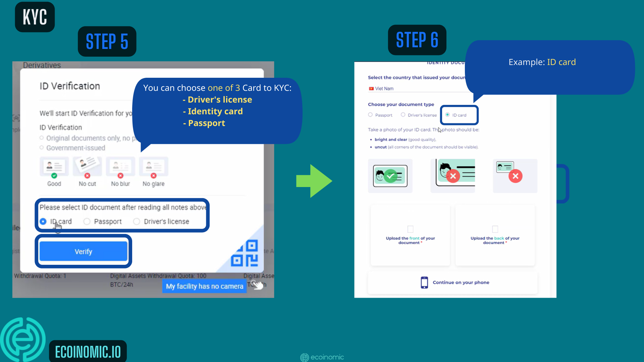The height and width of the screenshot is (362, 644).
Task: Open the Derivatives menu tab
Action: coord(42,65)
